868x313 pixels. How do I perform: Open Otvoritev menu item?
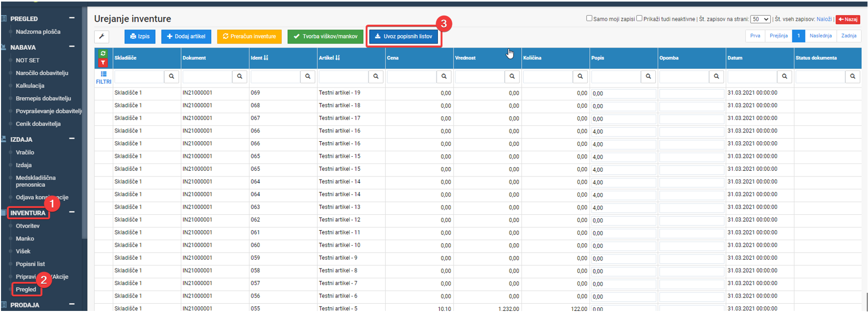(27, 226)
